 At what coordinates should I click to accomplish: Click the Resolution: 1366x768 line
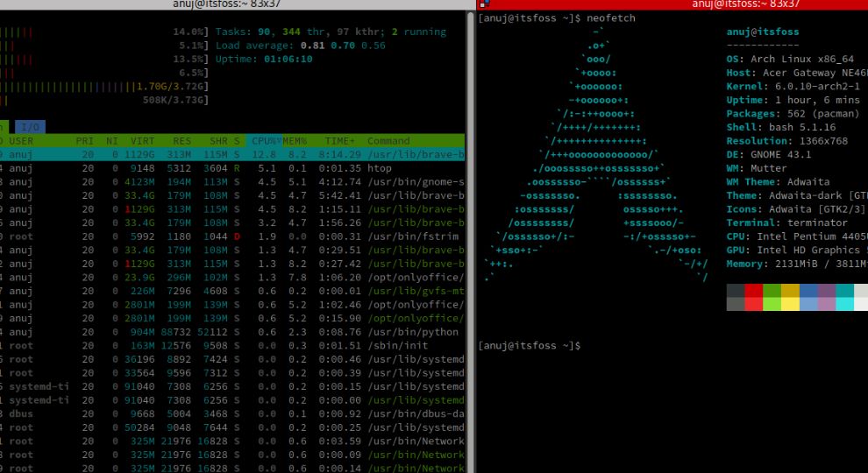(x=787, y=141)
